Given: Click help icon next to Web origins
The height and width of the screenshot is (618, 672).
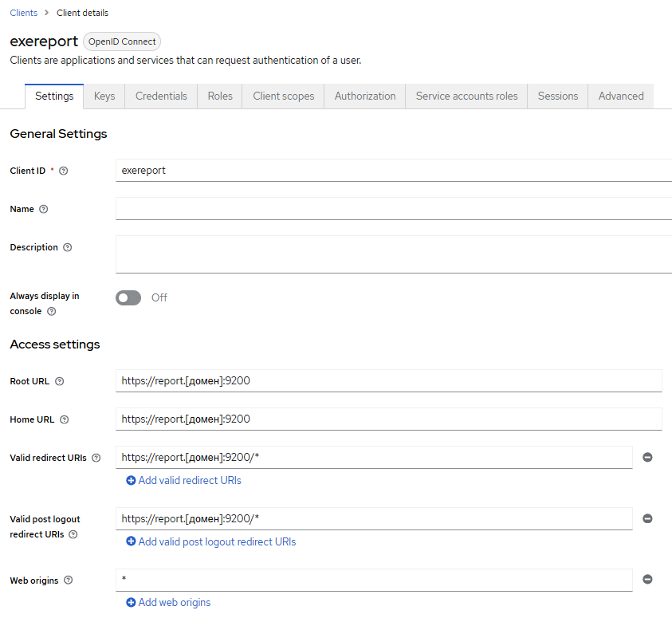Looking at the screenshot, I should click(x=68, y=581).
